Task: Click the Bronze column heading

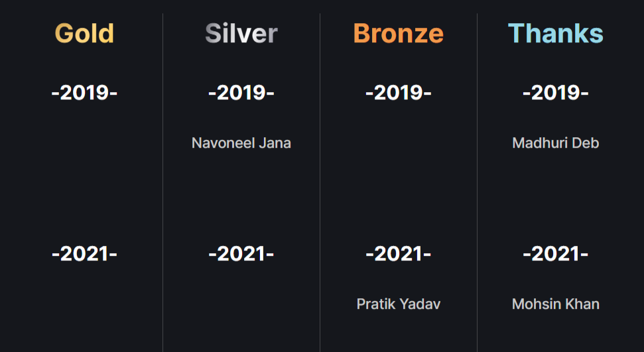Action: tap(398, 33)
